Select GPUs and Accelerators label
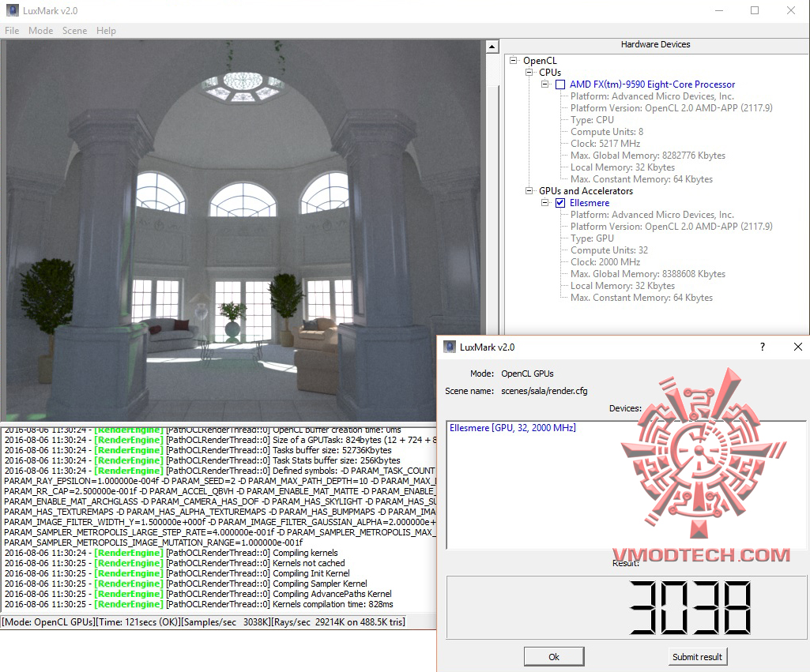Image resolution: width=810 pixels, height=672 pixels. pos(586,191)
